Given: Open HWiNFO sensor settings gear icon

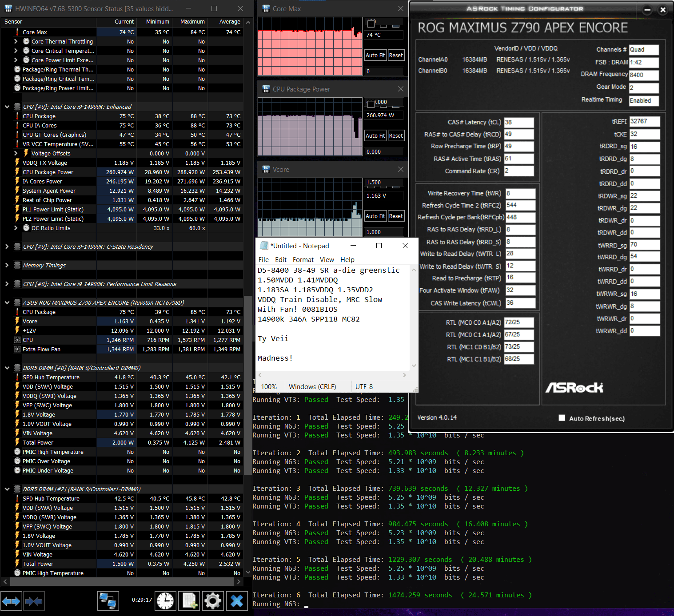Looking at the screenshot, I should 213,601.
